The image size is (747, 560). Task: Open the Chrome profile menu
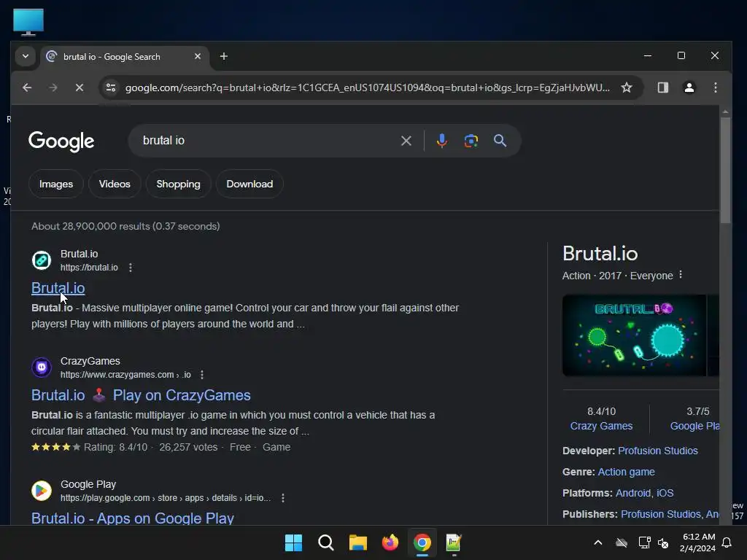coord(689,87)
